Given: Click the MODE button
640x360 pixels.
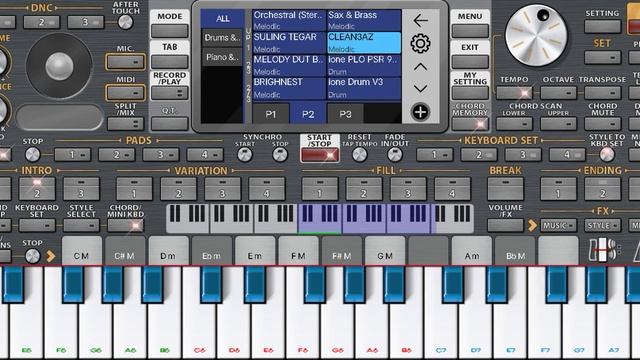Looking at the screenshot, I should [x=170, y=31].
